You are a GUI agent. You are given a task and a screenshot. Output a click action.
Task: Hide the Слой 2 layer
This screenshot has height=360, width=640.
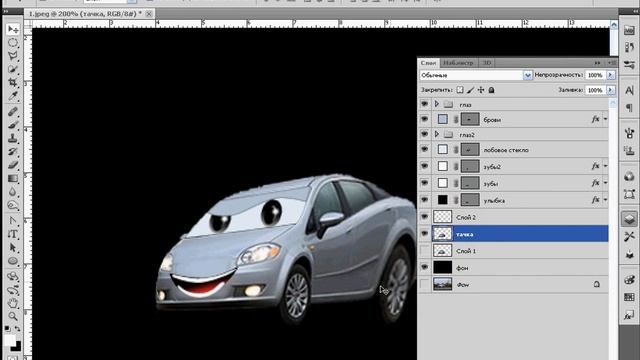424,217
